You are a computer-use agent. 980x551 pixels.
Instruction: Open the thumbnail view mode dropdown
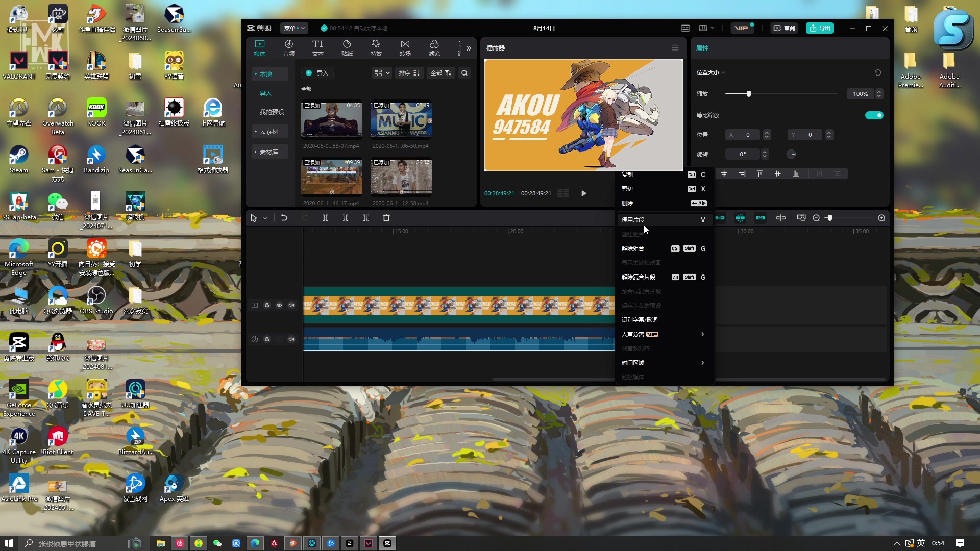[382, 73]
